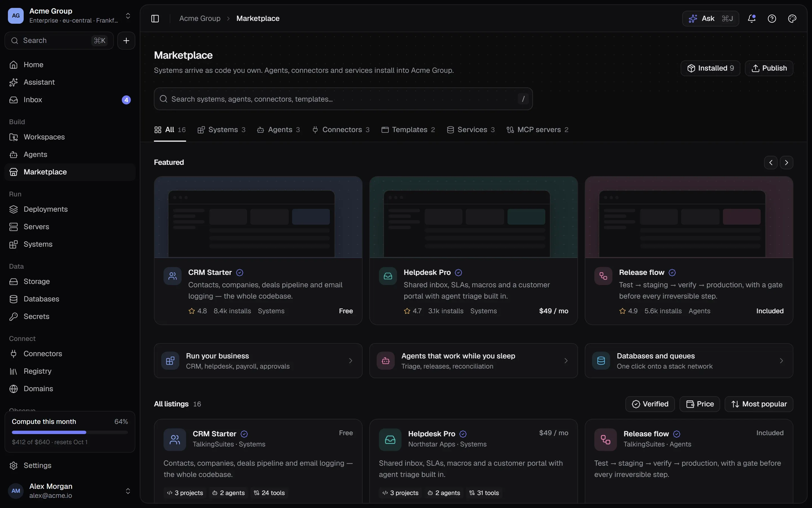812x508 pixels.
Task: Open the notifications bell
Action: (752, 18)
